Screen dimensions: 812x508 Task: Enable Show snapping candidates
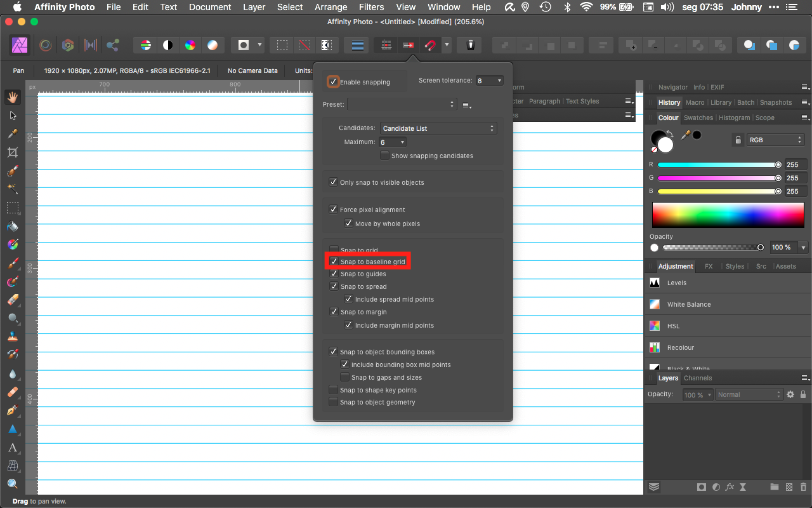[384, 156]
